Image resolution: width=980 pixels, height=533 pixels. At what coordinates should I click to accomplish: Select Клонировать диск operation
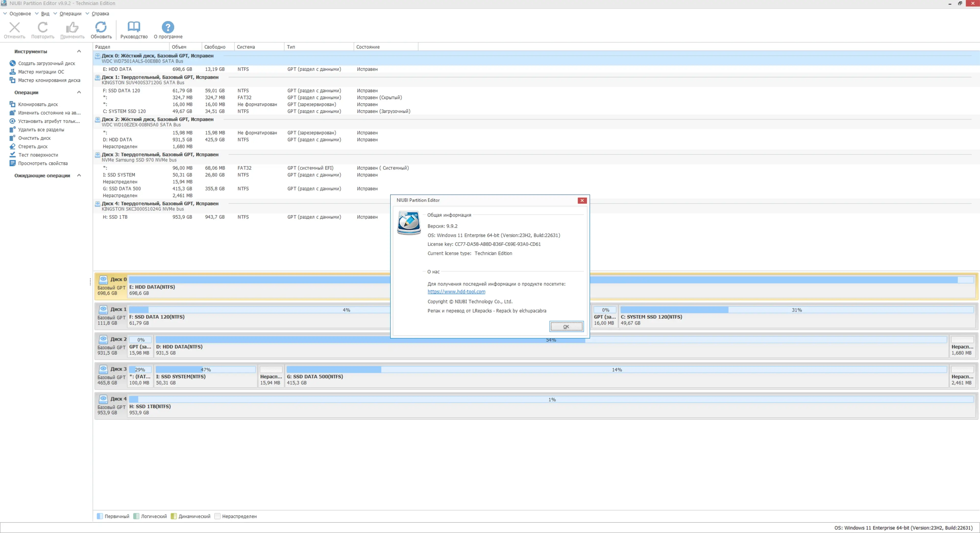pos(38,104)
